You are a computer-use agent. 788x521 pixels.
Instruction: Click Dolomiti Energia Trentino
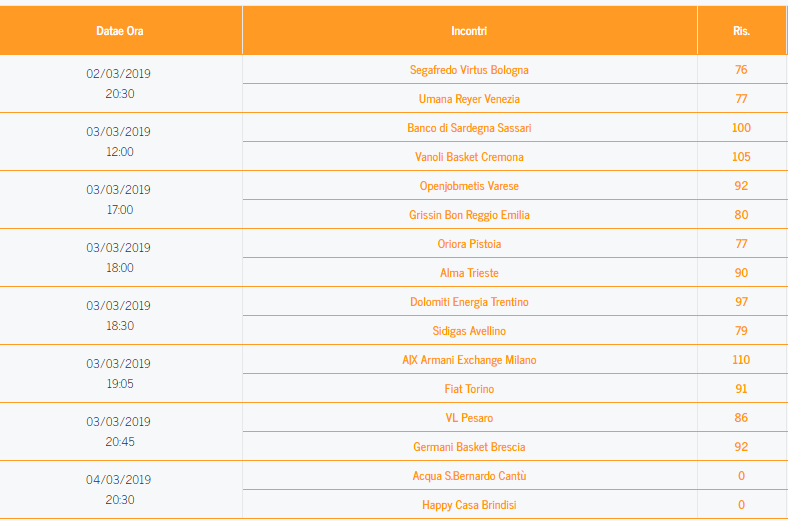(469, 302)
